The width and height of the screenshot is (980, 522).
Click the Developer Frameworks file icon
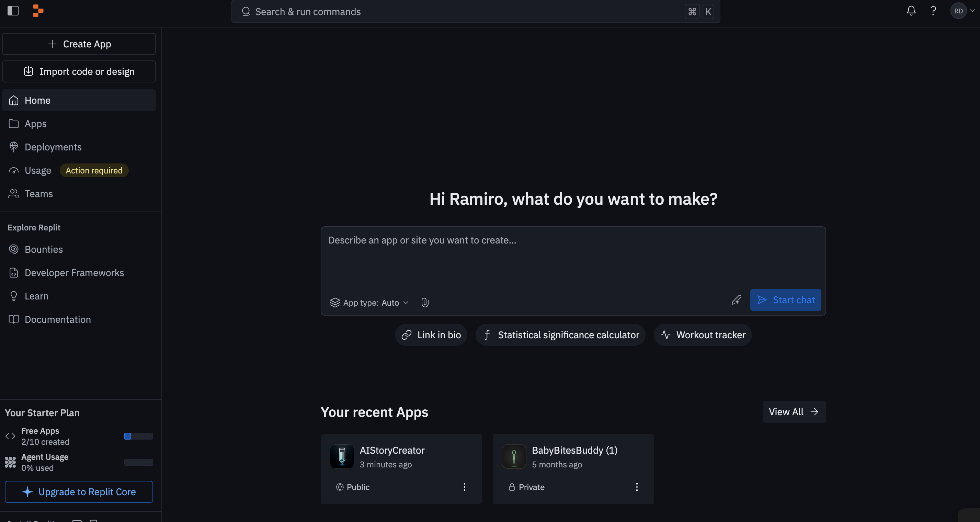click(x=14, y=273)
